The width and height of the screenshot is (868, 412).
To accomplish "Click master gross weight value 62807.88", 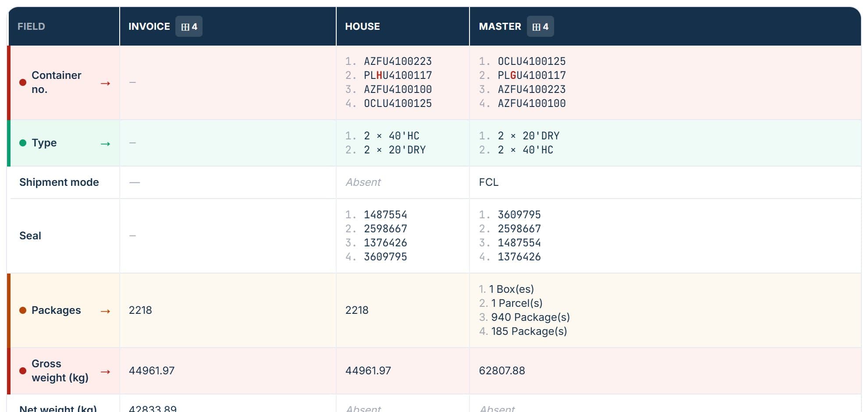I will pos(502,371).
